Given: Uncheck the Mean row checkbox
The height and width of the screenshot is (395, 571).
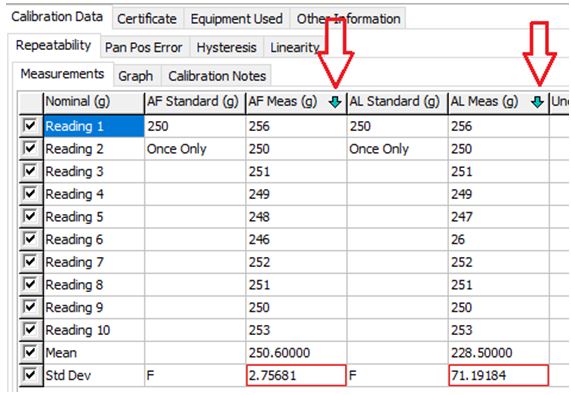Looking at the screenshot, I should click(30, 352).
